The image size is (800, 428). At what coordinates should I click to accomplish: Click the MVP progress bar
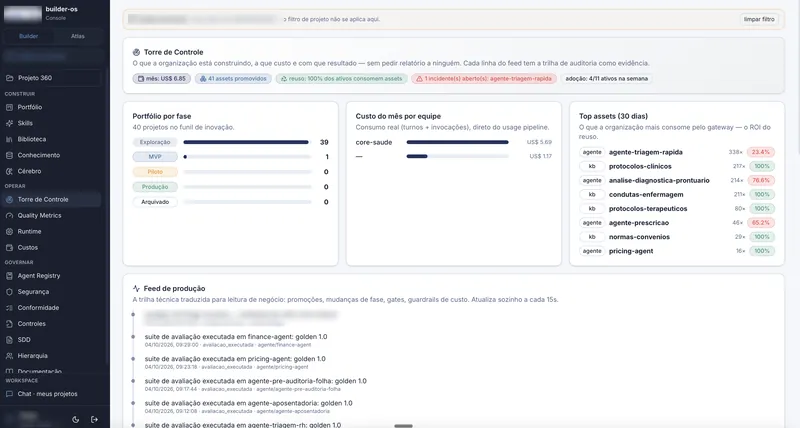[x=247, y=157]
